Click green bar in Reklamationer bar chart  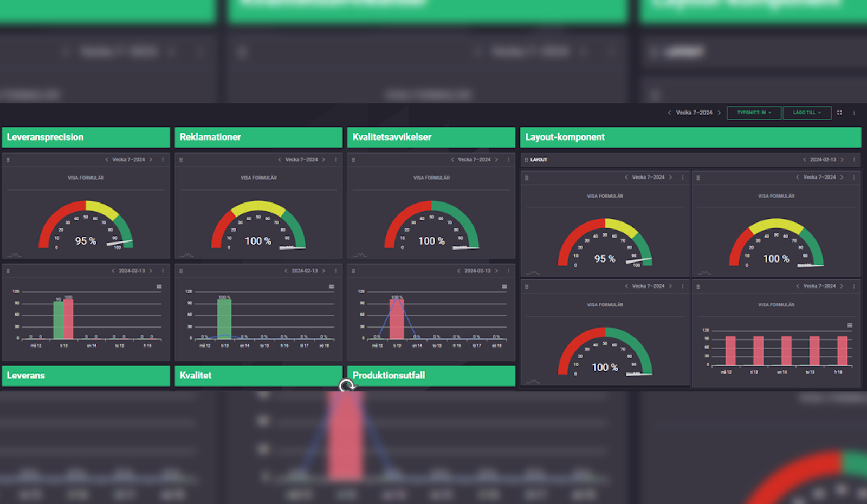224,319
